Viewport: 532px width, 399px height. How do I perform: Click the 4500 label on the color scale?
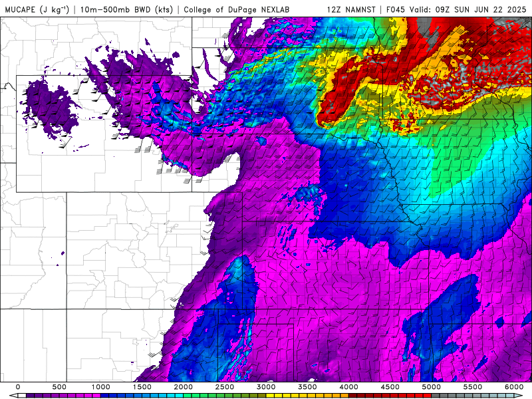(x=390, y=387)
